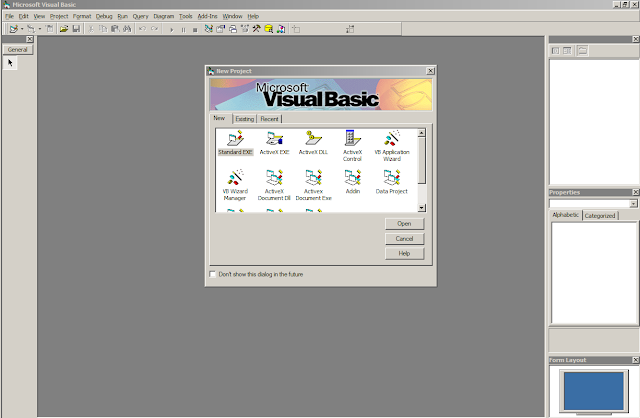
Task: Open the File menu
Action: tap(10, 16)
